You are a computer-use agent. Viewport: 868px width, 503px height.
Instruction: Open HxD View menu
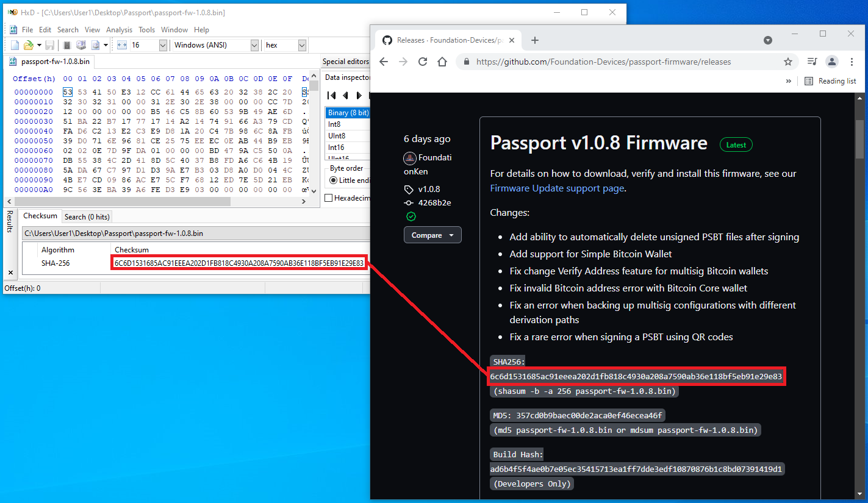(92, 29)
